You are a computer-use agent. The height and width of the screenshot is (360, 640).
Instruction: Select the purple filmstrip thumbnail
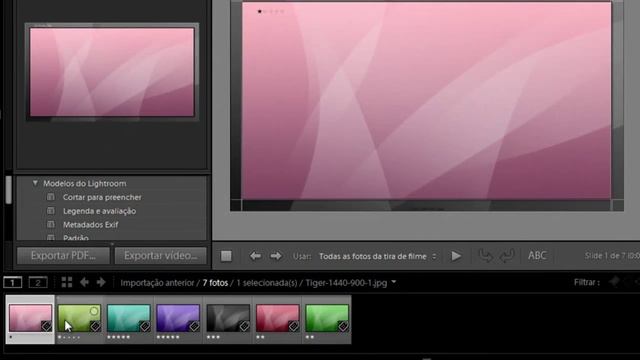pyautogui.click(x=178, y=318)
